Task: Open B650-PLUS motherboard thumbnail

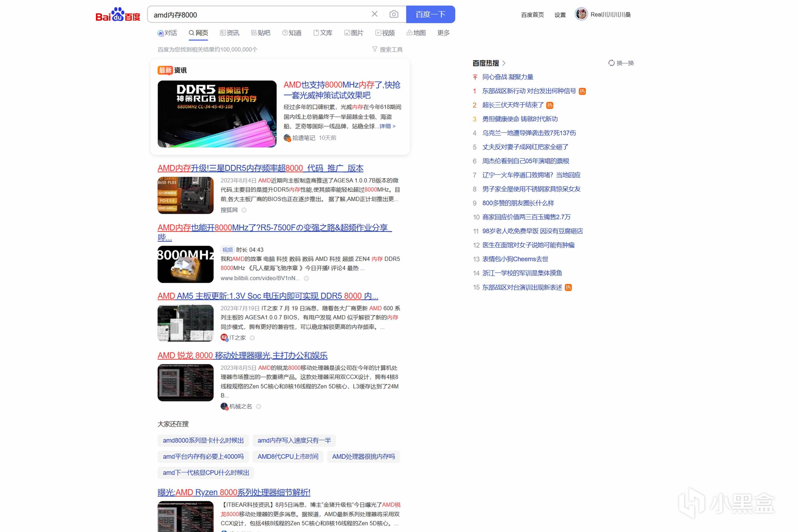Action: [x=186, y=196]
